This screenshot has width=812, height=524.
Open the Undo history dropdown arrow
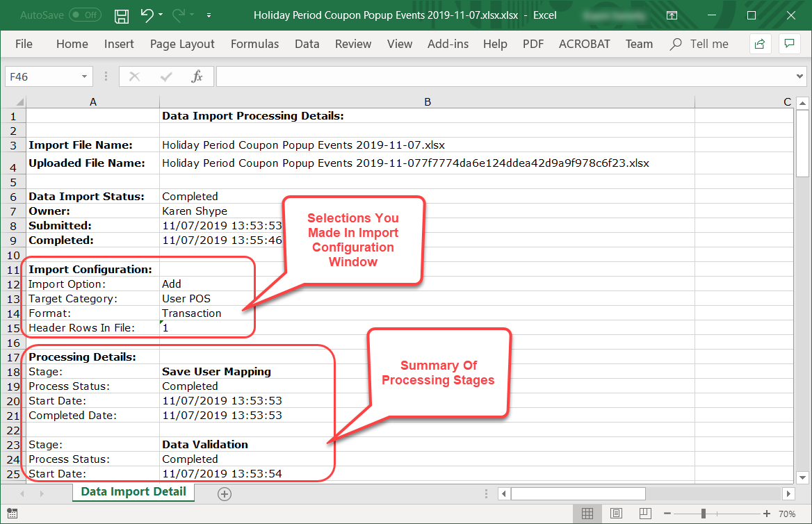click(x=161, y=15)
